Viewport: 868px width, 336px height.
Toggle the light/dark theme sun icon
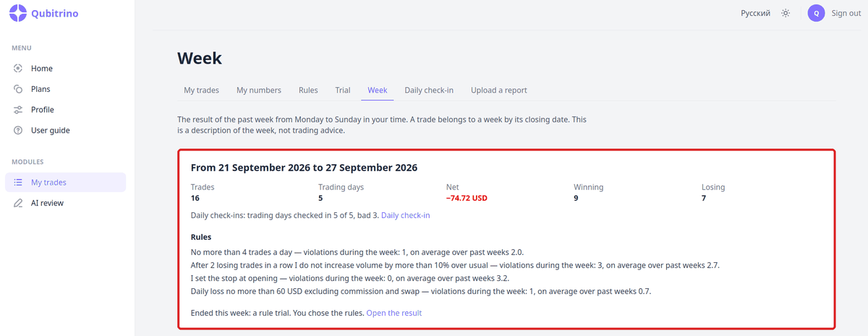coord(786,13)
